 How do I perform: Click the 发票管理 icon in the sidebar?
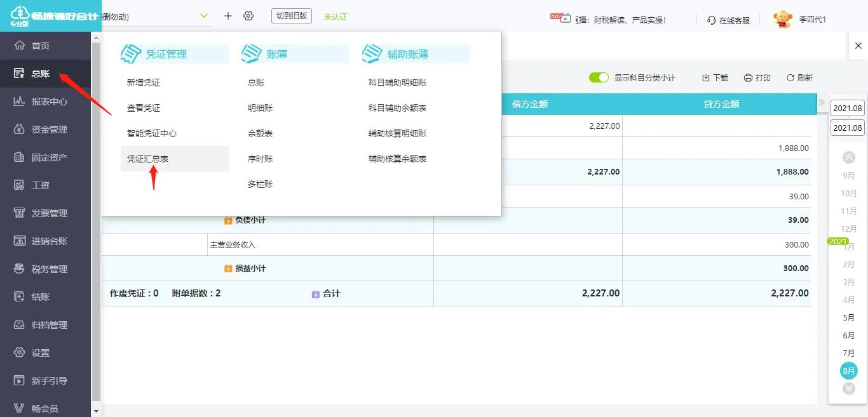19,213
